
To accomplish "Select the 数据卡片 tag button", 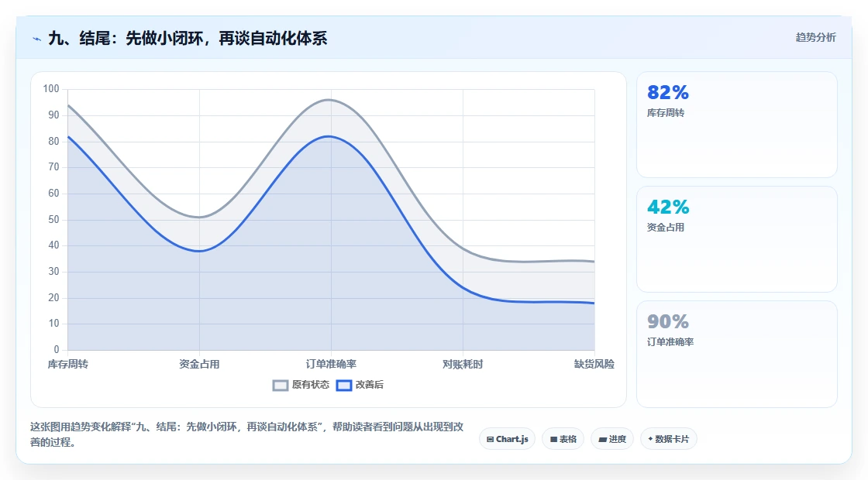I will [669, 439].
